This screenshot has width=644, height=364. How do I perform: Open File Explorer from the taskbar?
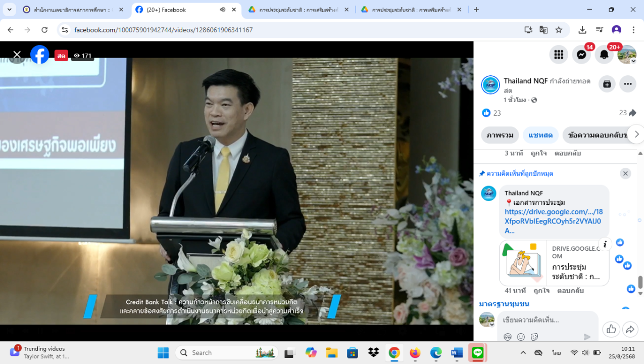tap(331, 352)
